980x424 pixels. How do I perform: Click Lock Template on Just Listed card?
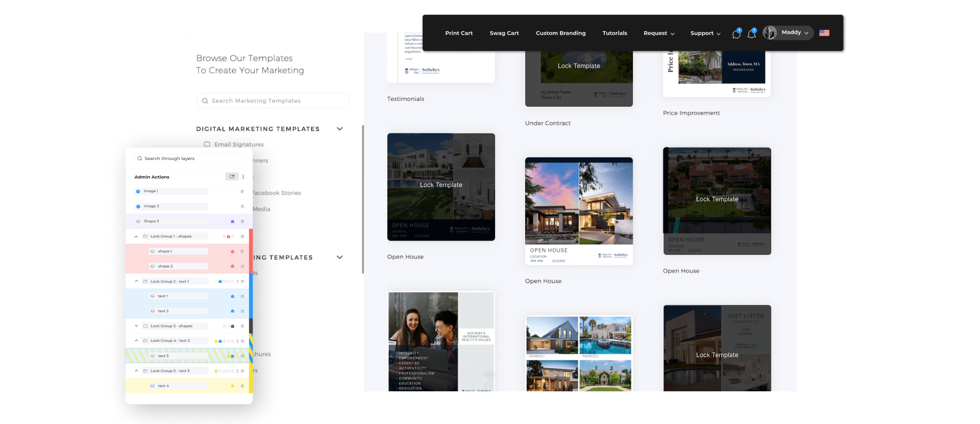point(717,355)
